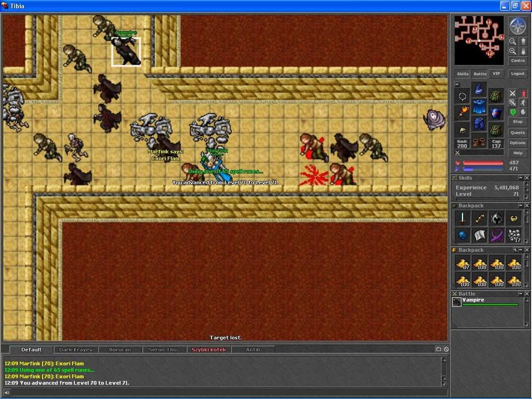Screen dimensions: 532x399
Task: Close the Battle panel
Action: [527, 294]
